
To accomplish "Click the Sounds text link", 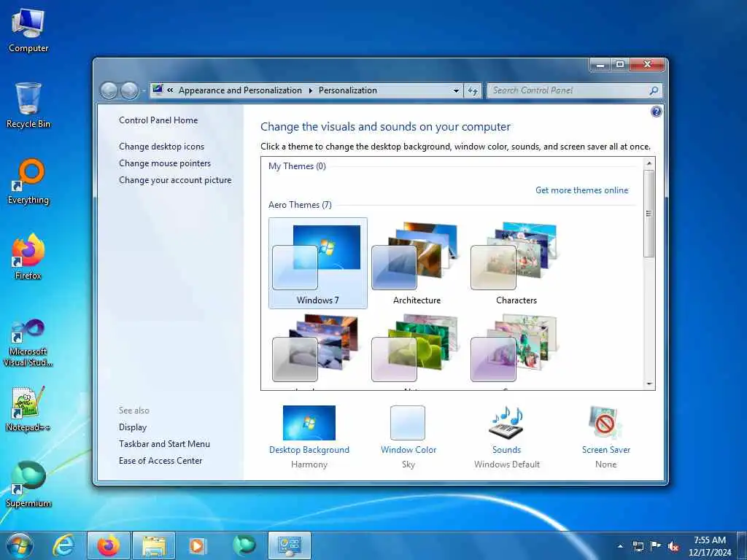I will click(506, 449).
